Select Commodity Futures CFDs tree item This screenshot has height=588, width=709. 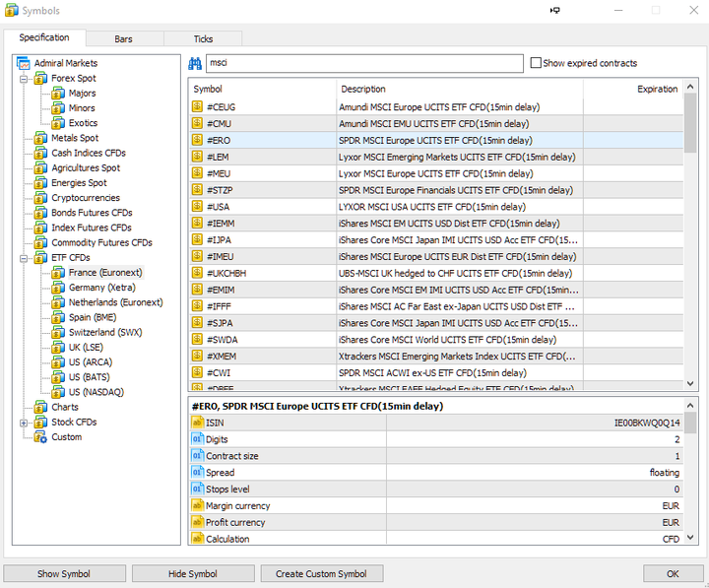coord(101,243)
